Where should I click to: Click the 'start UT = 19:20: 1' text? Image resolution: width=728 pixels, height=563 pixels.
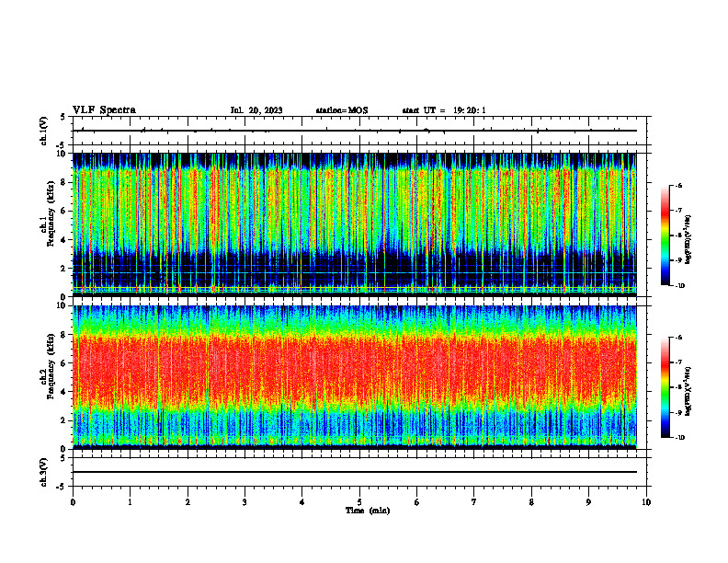tap(444, 110)
